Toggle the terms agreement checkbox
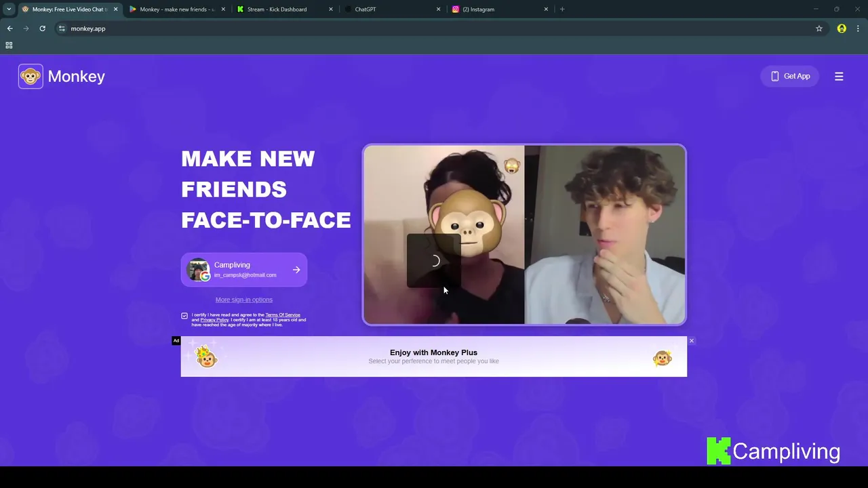Viewport: 868px width, 488px height. (x=184, y=316)
